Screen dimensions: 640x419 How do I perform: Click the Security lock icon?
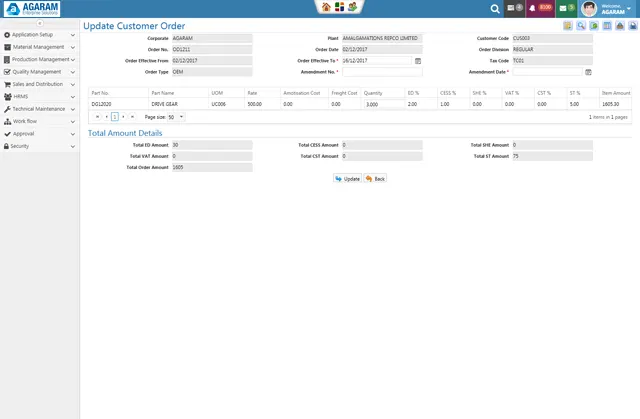[6, 146]
